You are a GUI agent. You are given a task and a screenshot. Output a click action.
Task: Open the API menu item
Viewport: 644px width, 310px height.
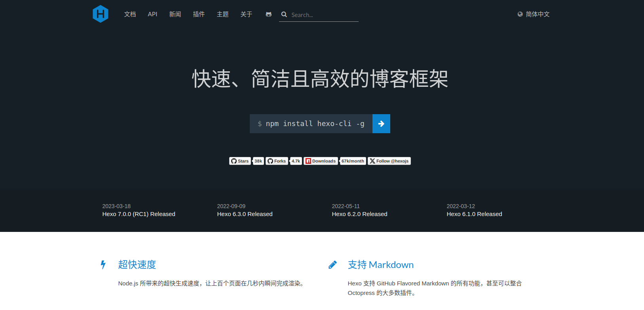point(152,14)
